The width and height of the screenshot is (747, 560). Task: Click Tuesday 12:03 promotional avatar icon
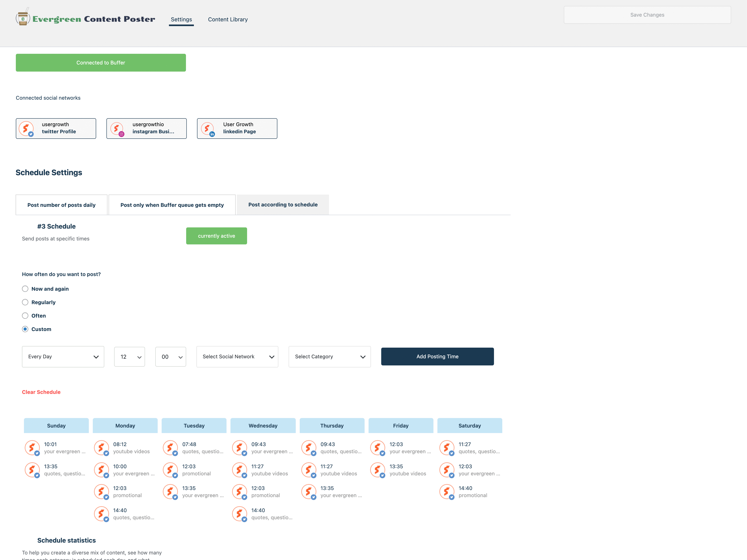[x=170, y=470]
